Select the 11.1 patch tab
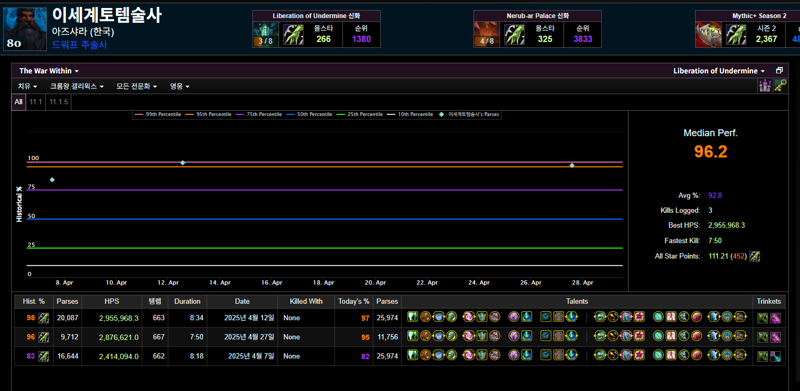 pos(35,102)
